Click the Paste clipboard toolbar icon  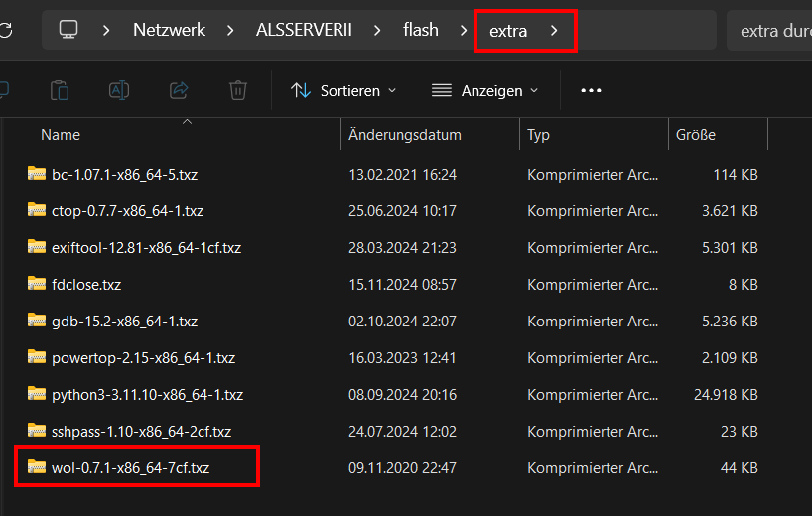pyautogui.click(x=60, y=90)
